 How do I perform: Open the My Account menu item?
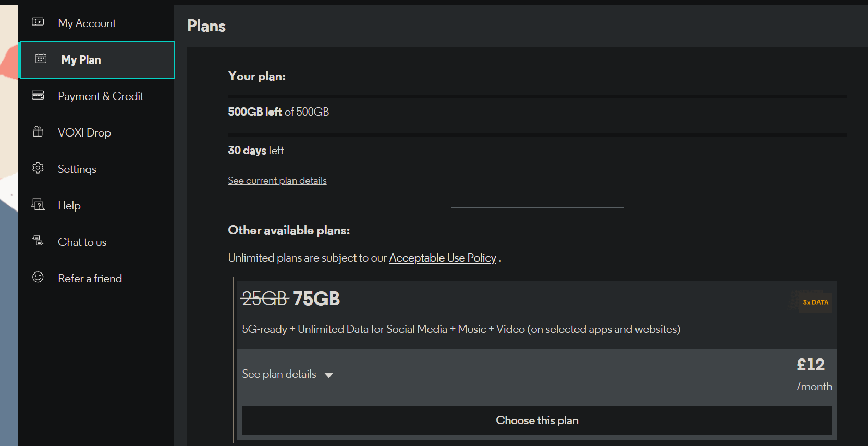click(87, 23)
